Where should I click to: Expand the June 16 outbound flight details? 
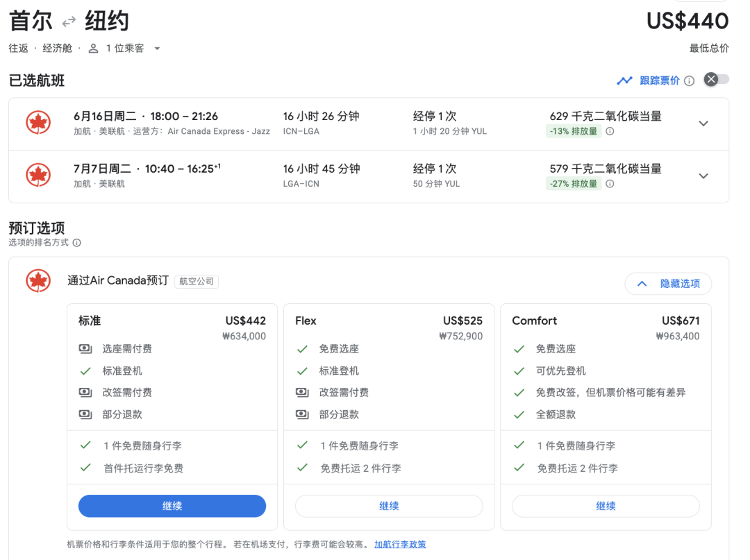coord(703,124)
